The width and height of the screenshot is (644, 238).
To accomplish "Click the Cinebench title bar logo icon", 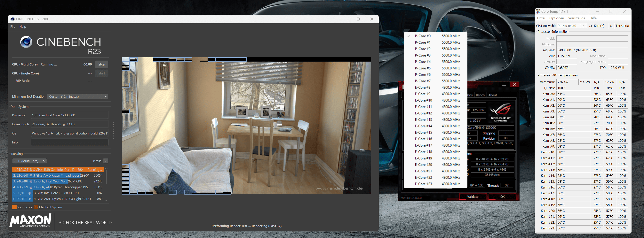I will tap(12, 19).
